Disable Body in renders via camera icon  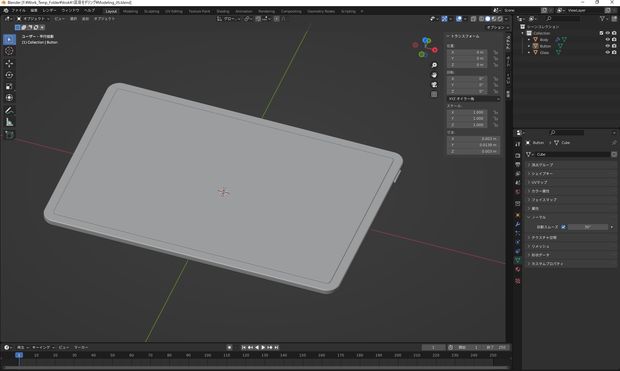(614, 40)
